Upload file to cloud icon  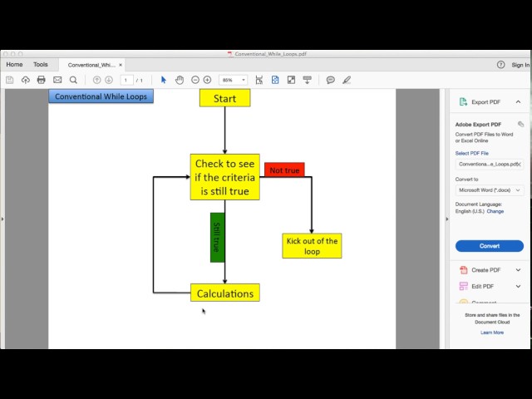tap(26, 80)
